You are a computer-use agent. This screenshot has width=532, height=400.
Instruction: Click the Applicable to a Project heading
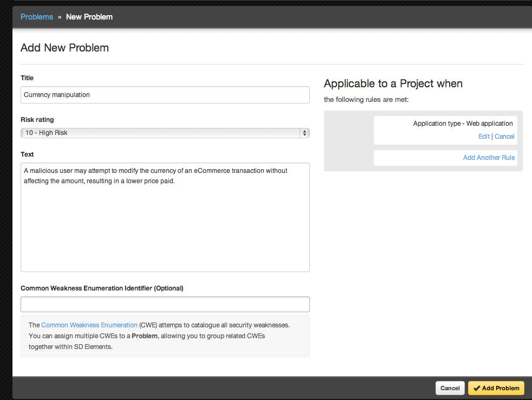point(393,83)
